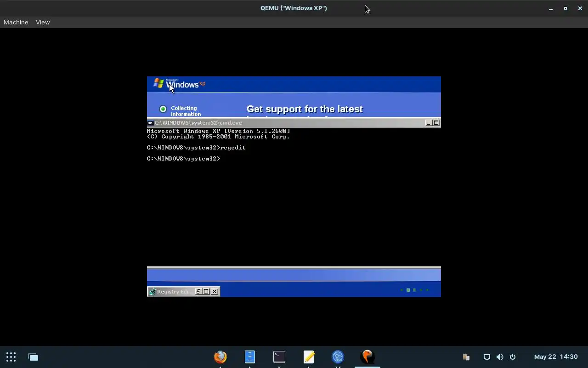Viewport: 588px width, 368px height.
Task: Launch the terminal from the dock
Action: pos(279,356)
